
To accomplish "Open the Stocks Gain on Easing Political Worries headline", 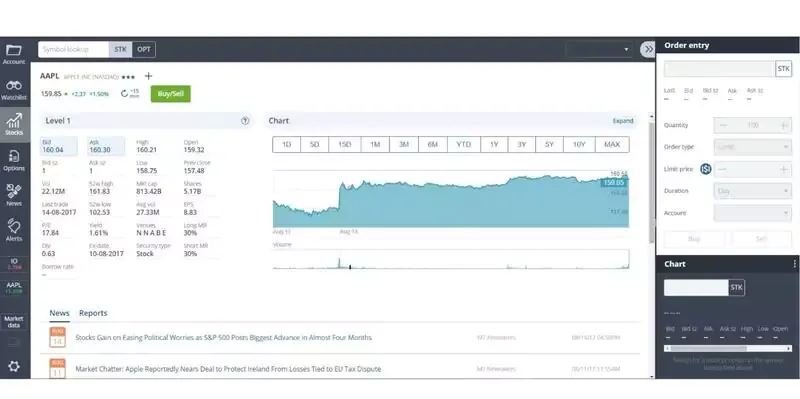I will click(x=223, y=337).
